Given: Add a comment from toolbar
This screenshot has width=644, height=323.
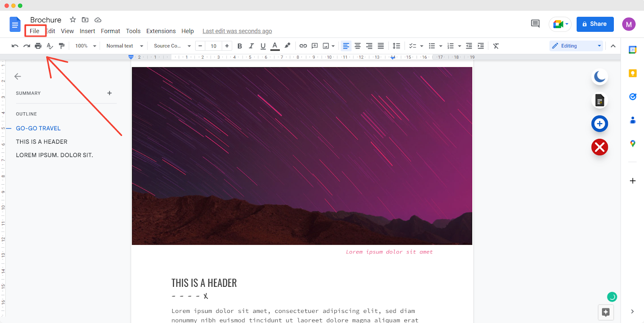Looking at the screenshot, I should 315,46.
